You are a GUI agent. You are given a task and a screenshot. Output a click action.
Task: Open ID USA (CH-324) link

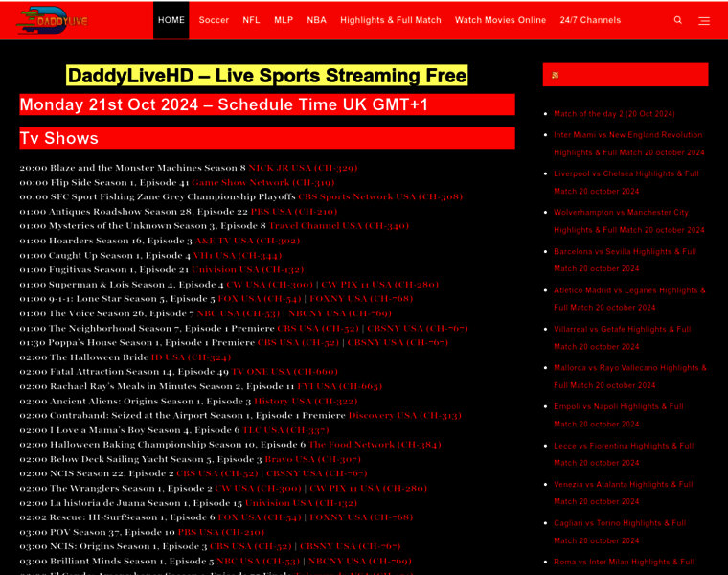[191, 357]
